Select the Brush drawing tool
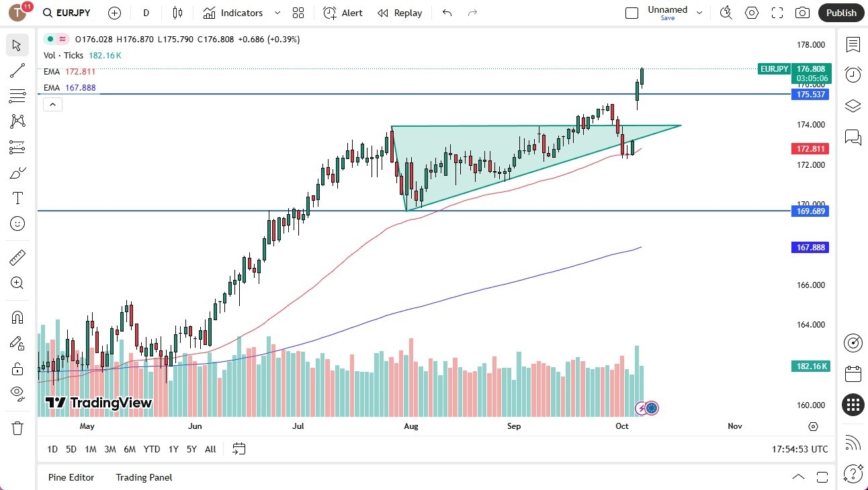868x490 pixels. click(17, 173)
